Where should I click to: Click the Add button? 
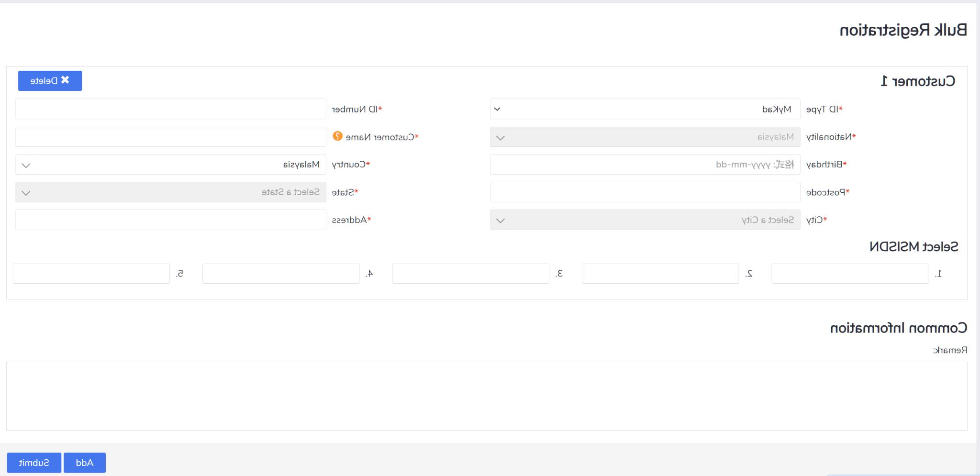pos(85,463)
